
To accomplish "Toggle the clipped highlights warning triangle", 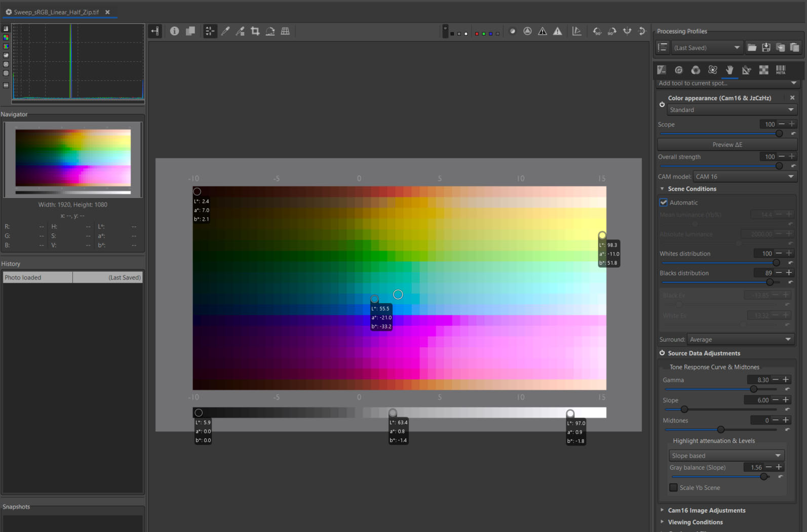I will (x=557, y=31).
